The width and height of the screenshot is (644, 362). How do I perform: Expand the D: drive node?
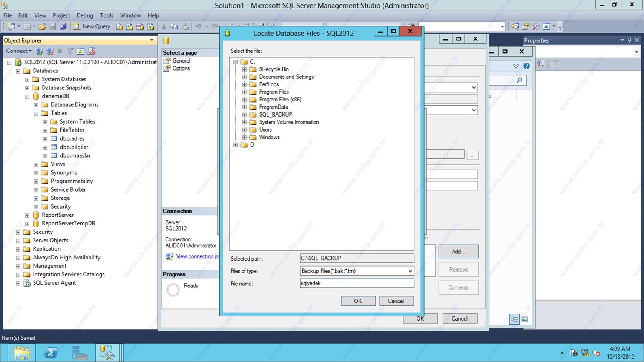click(235, 145)
